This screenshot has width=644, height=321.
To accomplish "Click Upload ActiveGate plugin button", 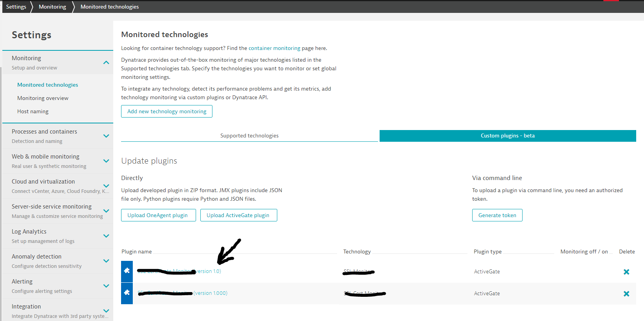I will 238,215.
